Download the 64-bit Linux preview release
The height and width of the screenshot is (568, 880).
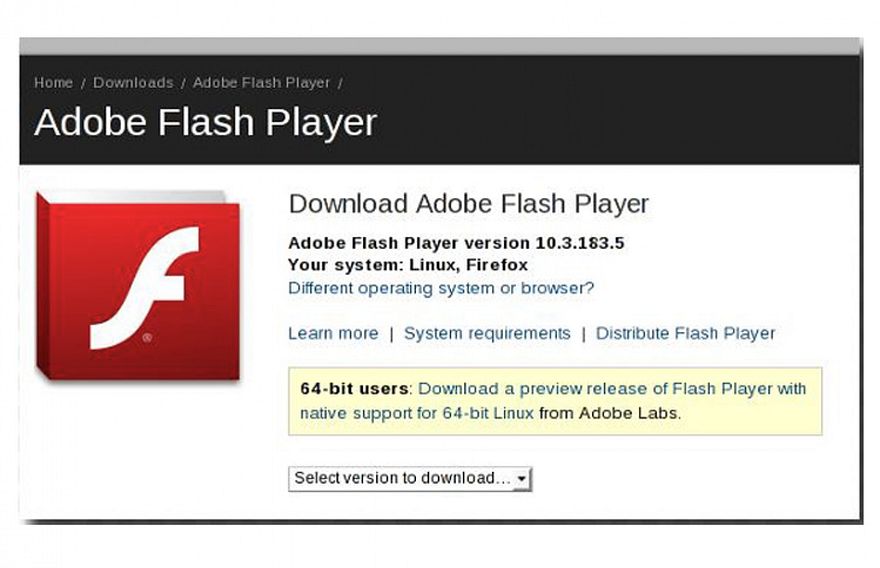coord(612,388)
